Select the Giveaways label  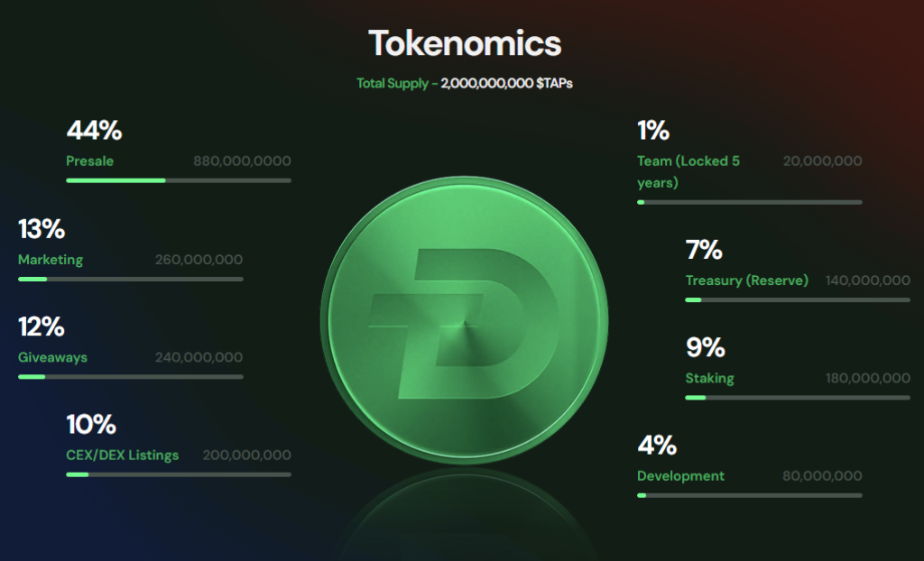53,357
